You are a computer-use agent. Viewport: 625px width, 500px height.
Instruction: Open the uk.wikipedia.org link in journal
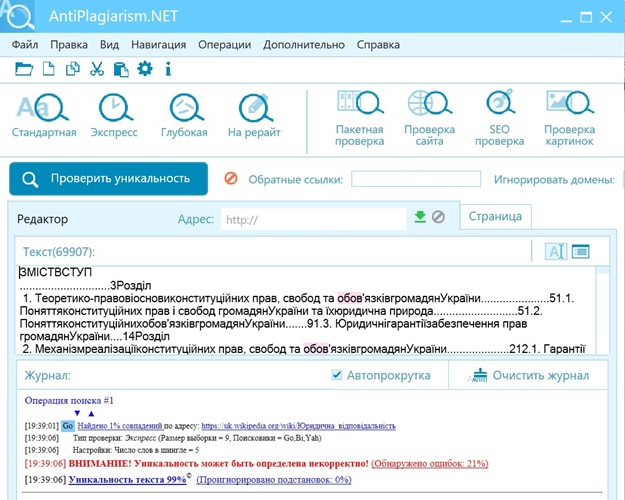click(x=299, y=426)
